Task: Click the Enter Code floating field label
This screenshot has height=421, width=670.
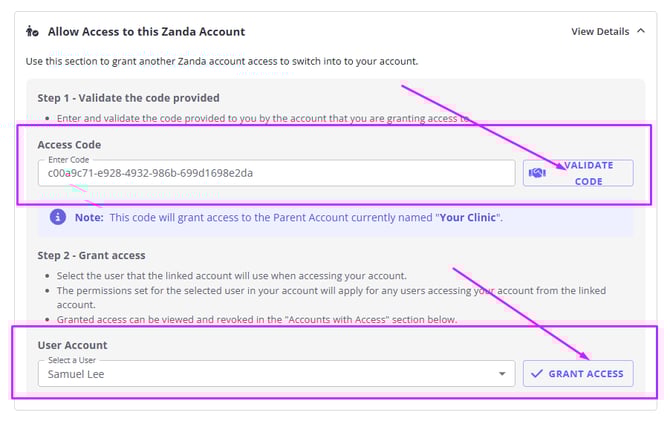Action: coord(65,160)
